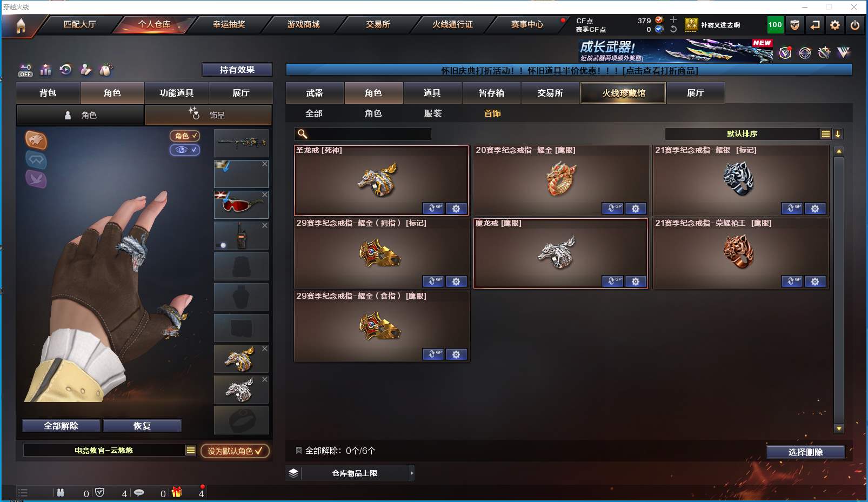868x502 pixels.
Task: Click the magnifier search icon
Action: tap(303, 134)
